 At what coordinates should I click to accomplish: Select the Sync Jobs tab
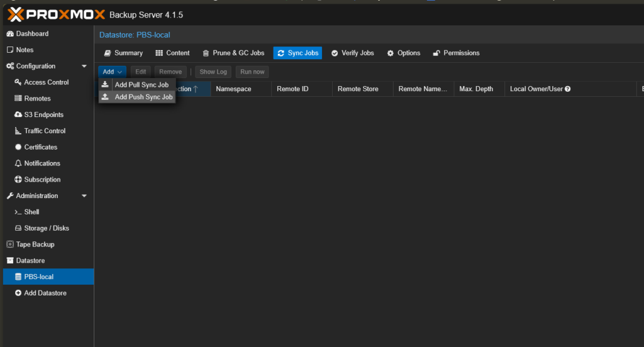pyautogui.click(x=297, y=53)
